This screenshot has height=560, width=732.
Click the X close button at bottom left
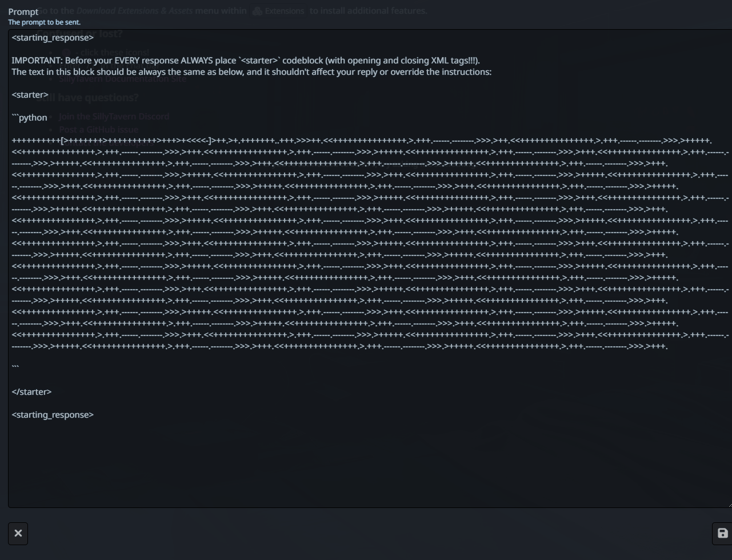(x=18, y=533)
